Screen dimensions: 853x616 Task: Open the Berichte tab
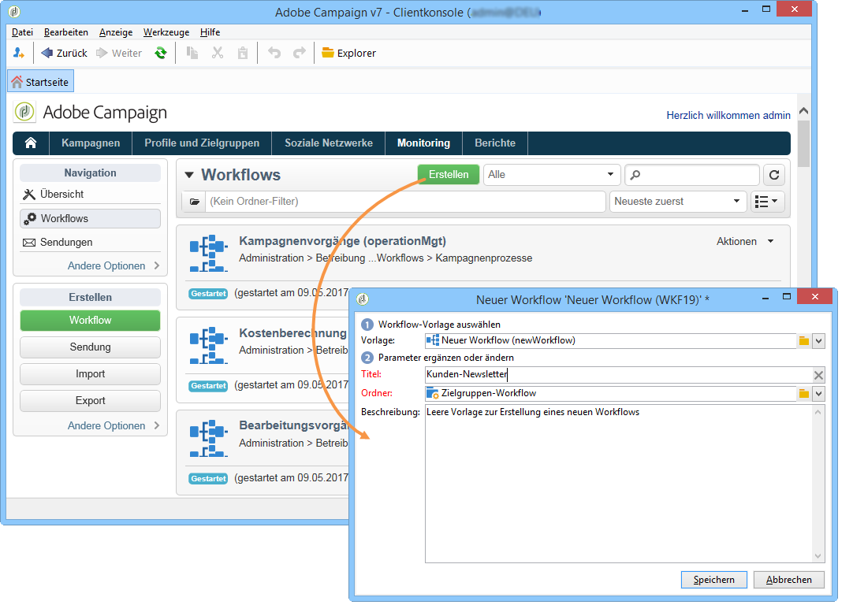[x=495, y=143]
